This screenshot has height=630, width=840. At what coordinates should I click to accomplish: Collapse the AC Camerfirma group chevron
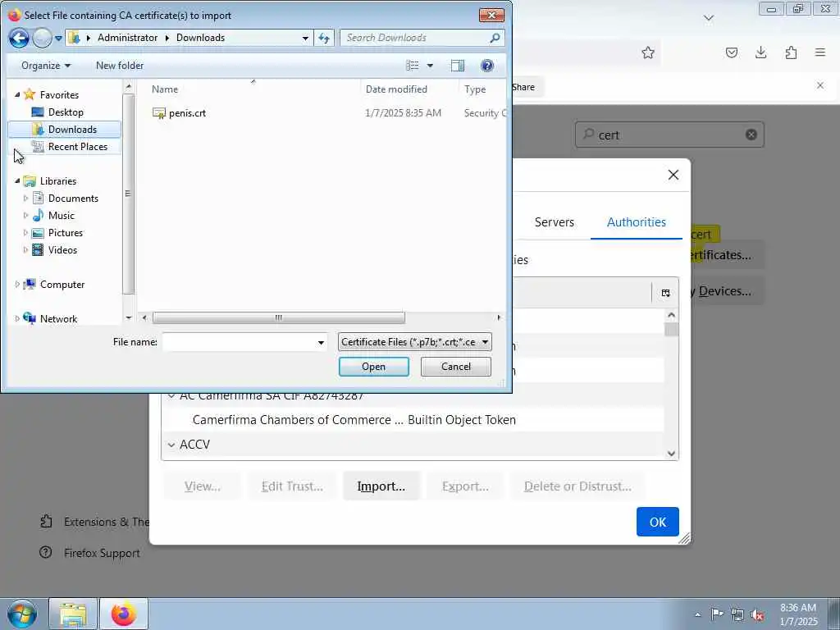point(171,396)
